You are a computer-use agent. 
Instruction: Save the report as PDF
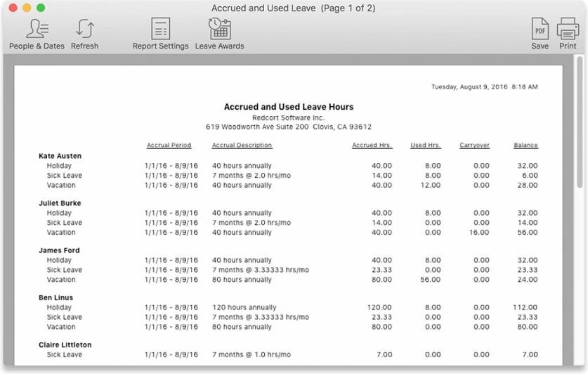[x=540, y=34]
